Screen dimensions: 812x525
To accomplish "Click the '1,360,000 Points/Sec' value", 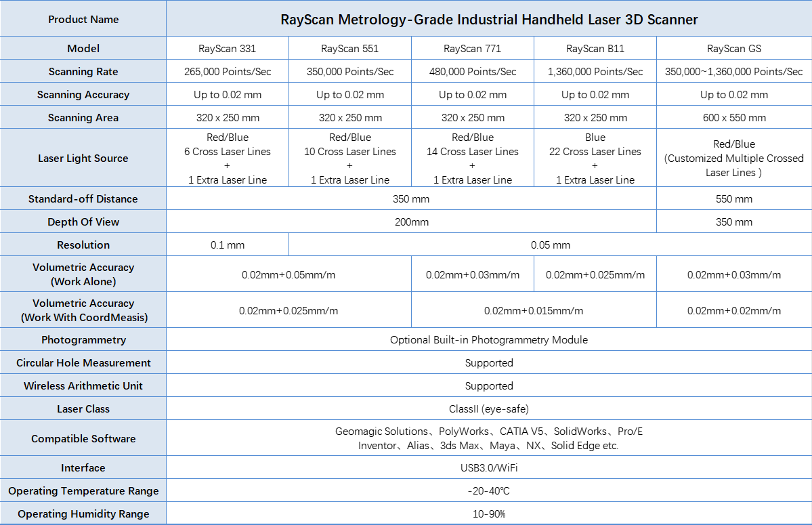I will (x=595, y=71).
